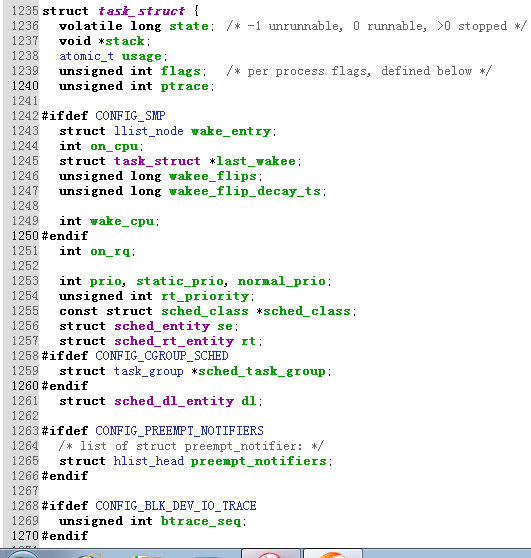
Task: Click the #endif on line 1250
Action: 65,236
